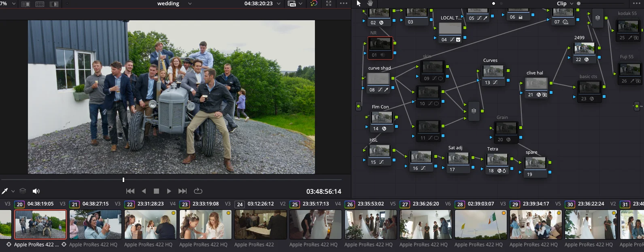
Task: Select the hand pan tool in node editor
Action: click(370, 3)
